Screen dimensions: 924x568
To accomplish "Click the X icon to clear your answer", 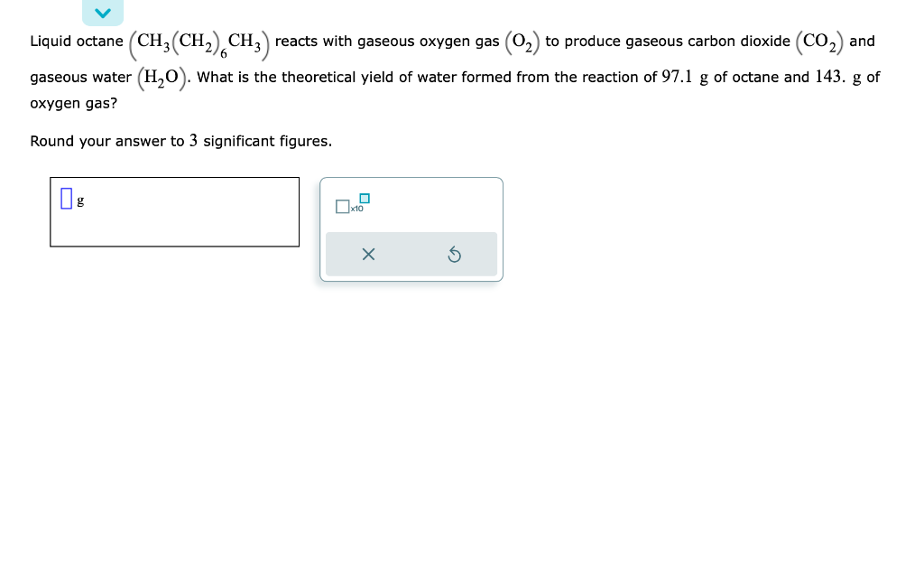I will coord(368,254).
